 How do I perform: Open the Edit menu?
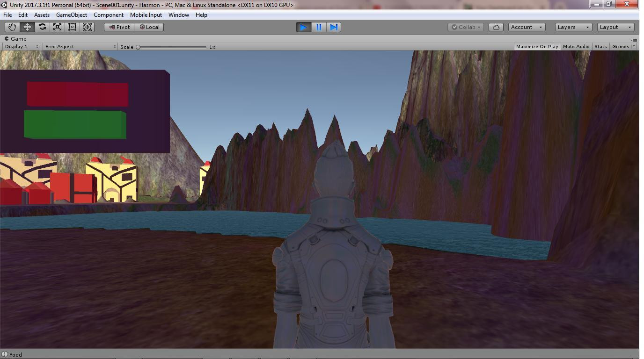coord(23,15)
